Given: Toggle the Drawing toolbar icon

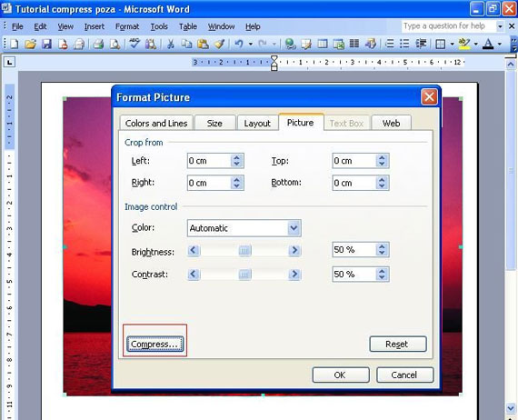Looking at the screenshot, I should click(x=371, y=44).
